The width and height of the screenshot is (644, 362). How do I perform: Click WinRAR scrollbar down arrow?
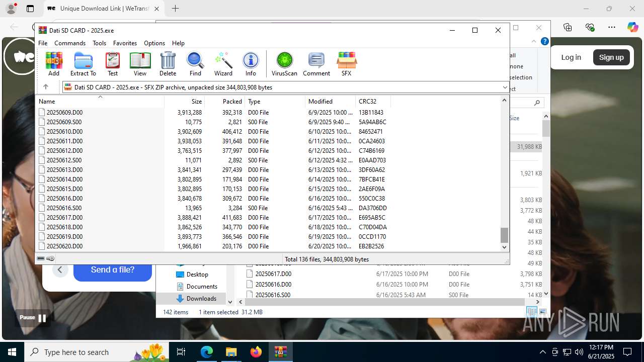click(504, 247)
